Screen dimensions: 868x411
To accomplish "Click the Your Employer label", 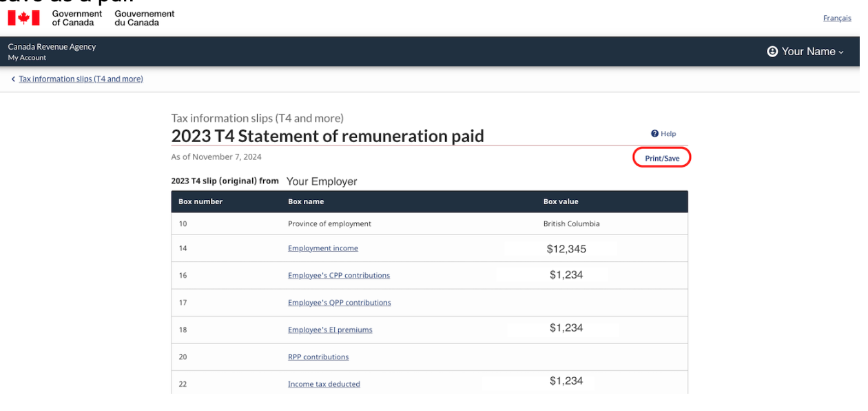I will pos(322,182).
